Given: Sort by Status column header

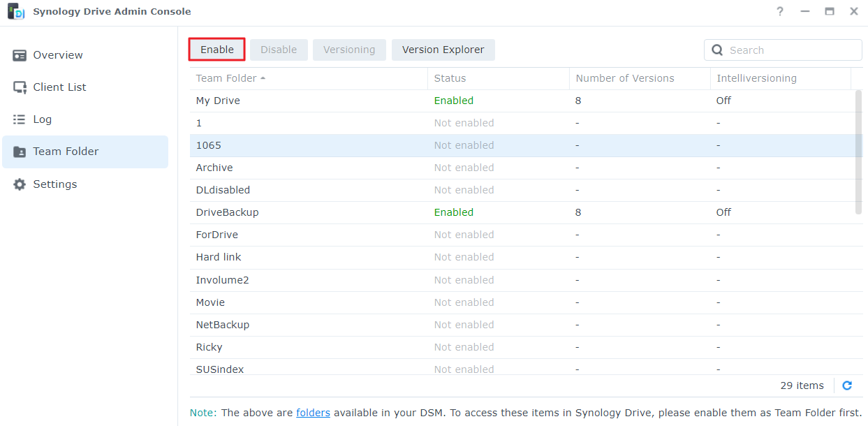Looking at the screenshot, I should tap(499, 78).
